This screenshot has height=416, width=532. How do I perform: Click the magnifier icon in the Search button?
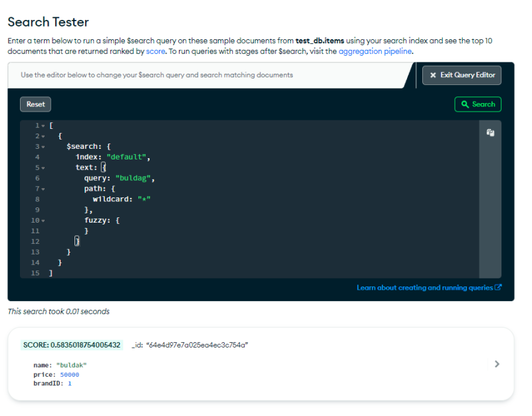(x=464, y=104)
